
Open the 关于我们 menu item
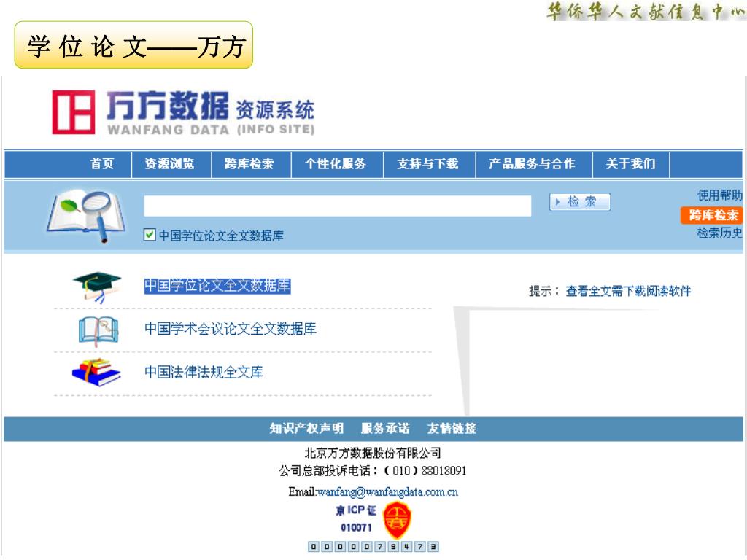(x=630, y=164)
